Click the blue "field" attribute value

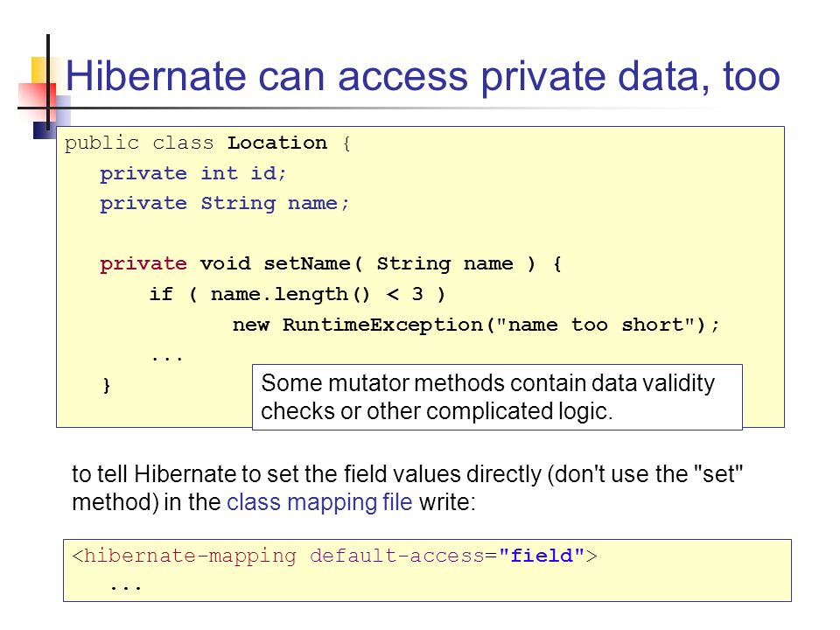click(x=541, y=556)
